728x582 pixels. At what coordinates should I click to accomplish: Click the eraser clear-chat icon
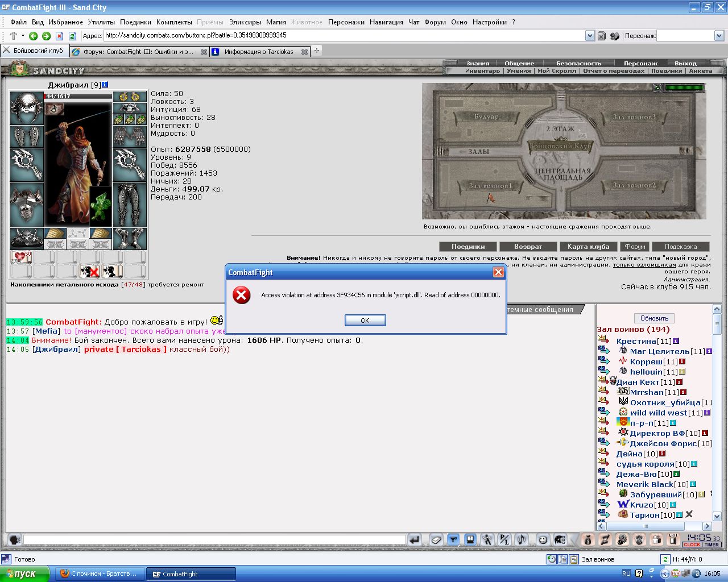436,539
